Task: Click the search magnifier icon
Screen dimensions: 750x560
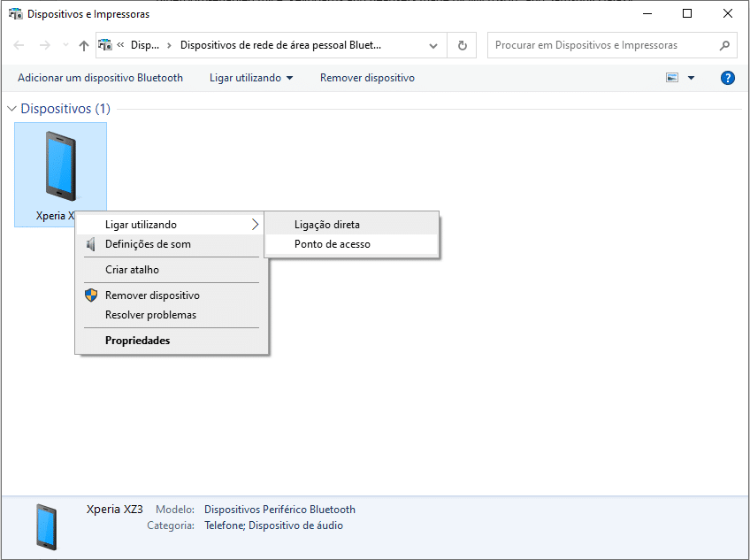Action: [724, 45]
